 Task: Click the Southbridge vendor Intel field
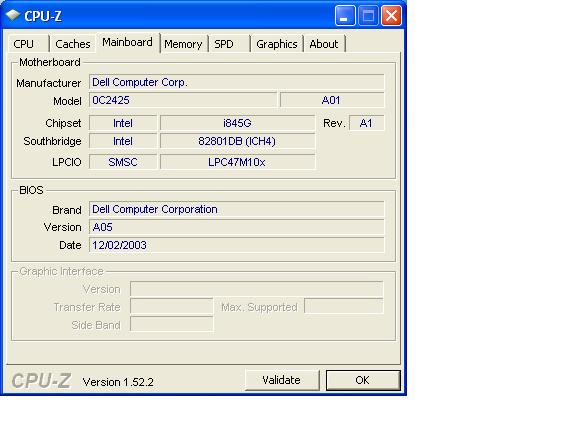(x=123, y=141)
